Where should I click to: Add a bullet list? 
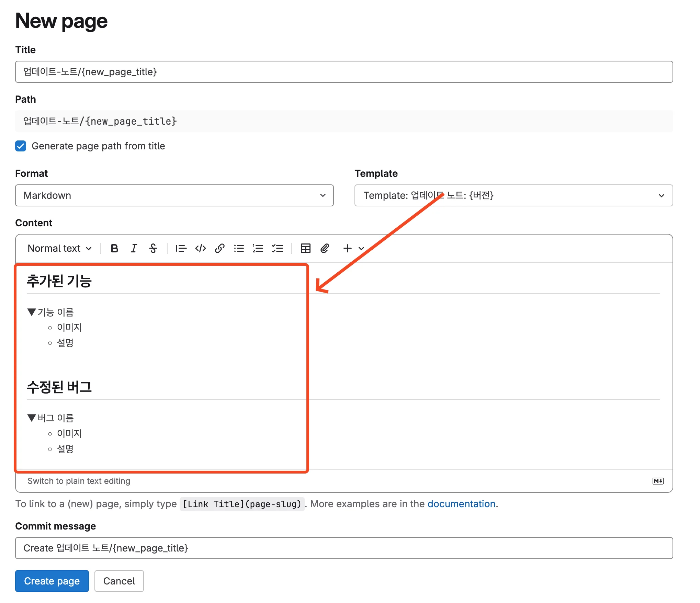pyautogui.click(x=239, y=248)
